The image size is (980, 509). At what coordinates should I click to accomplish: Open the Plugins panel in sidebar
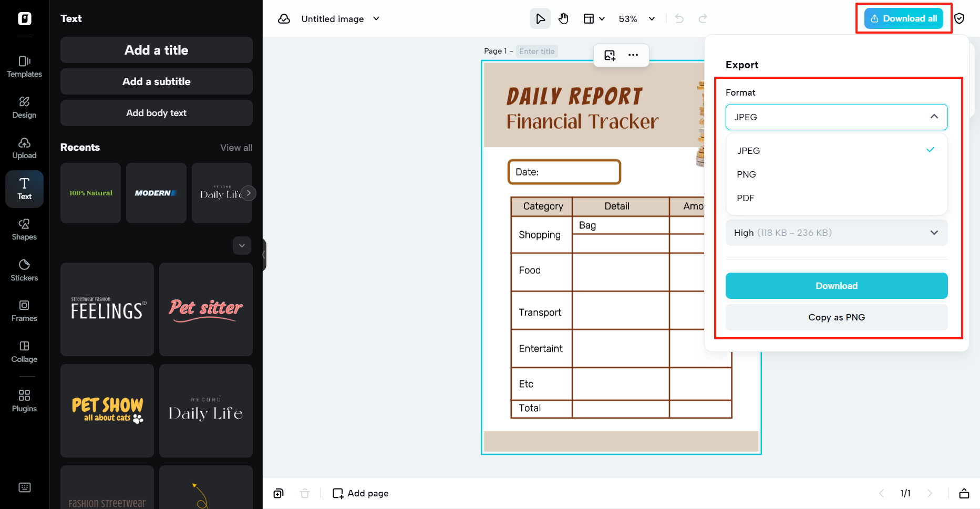[24, 399]
